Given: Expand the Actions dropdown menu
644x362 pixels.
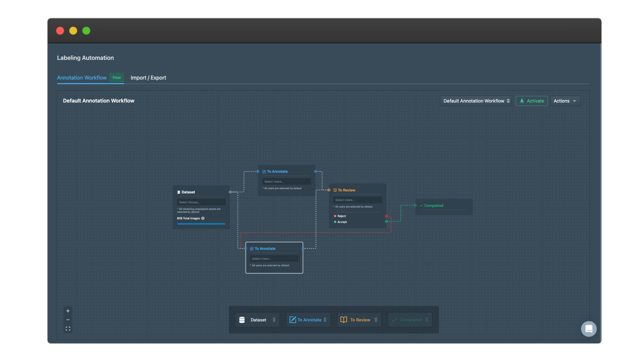Looking at the screenshot, I should 565,101.
